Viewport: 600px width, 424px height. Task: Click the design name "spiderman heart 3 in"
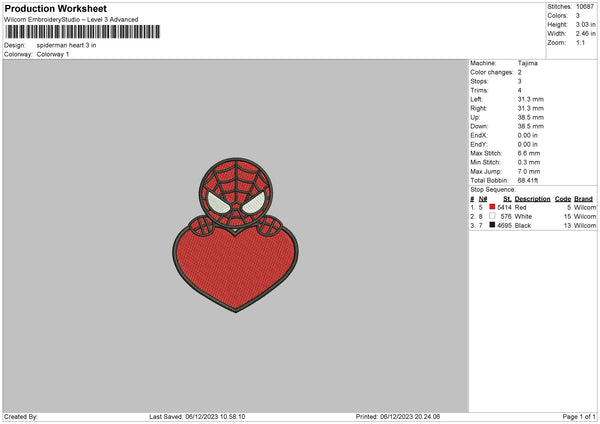(x=67, y=45)
